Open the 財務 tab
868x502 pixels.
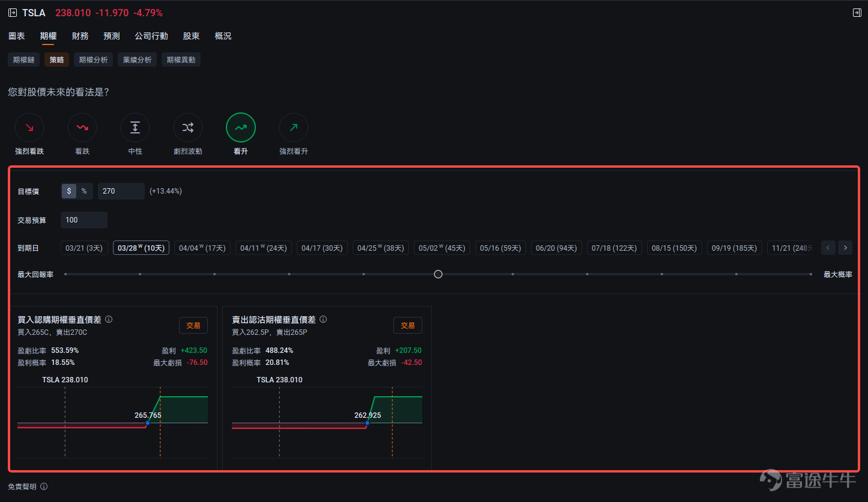pos(80,36)
